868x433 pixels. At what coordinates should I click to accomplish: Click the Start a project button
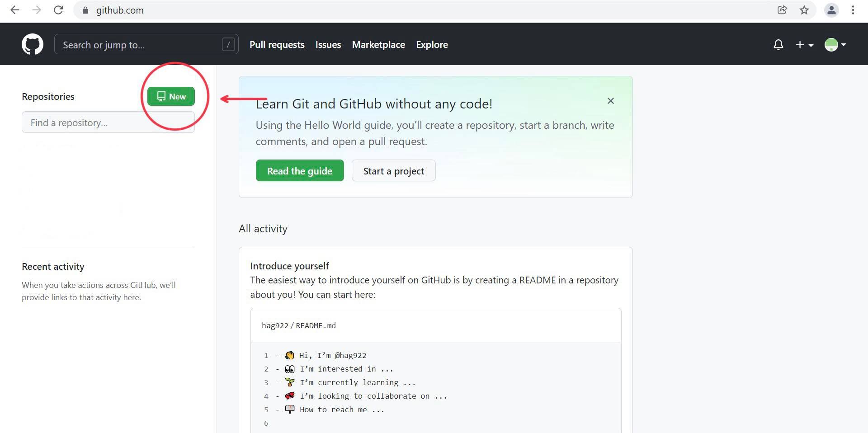pos(393,171)
